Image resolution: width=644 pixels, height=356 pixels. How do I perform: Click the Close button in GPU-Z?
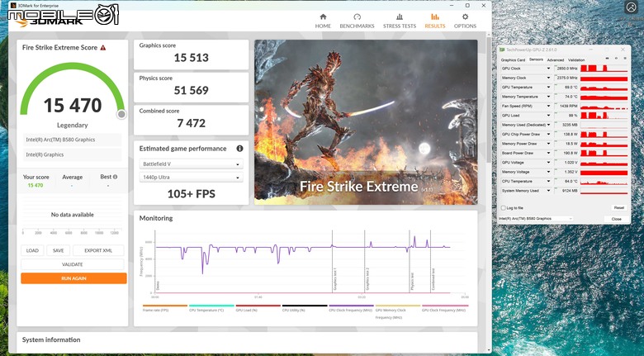point(616,219)
